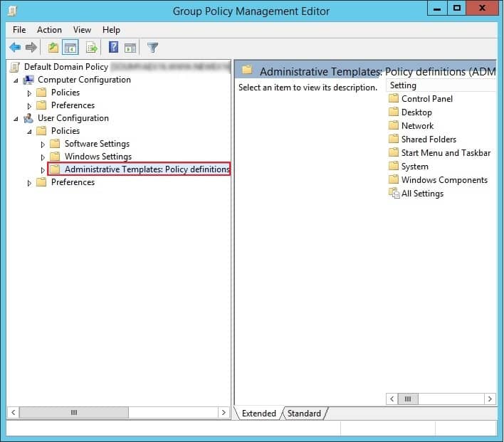The width and height of the screenshot is (504, 442).
Task: Click Computer Configuration computer icon
Action: (x=28, y=80)
